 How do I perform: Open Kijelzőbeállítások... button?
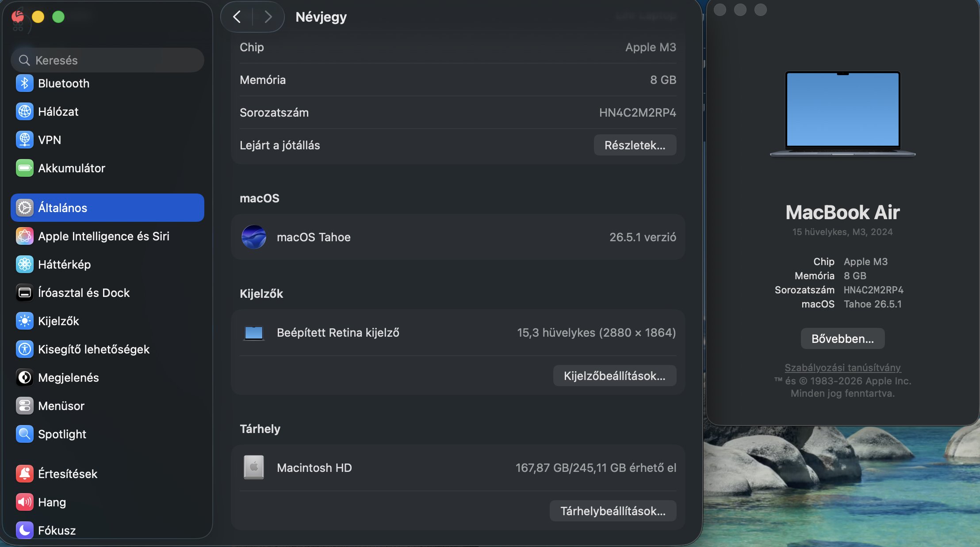615,376
